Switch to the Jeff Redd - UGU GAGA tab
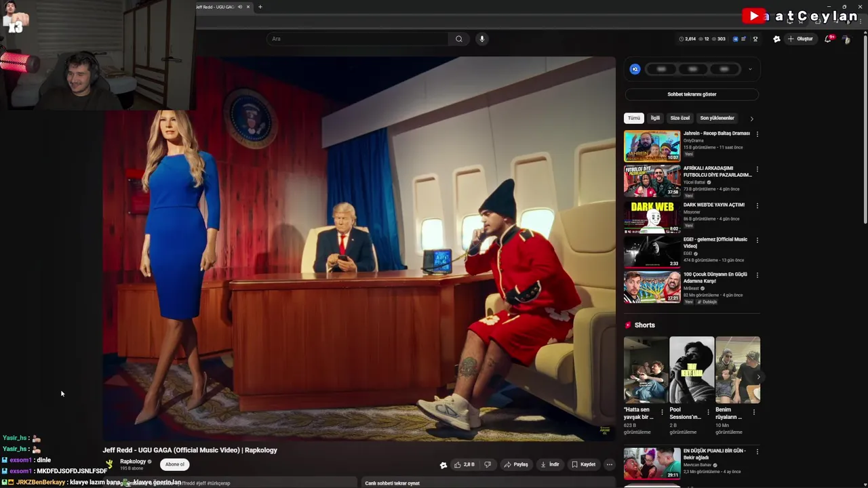The width and height of the screenshot is (868, 488). (x=216, y=7)
